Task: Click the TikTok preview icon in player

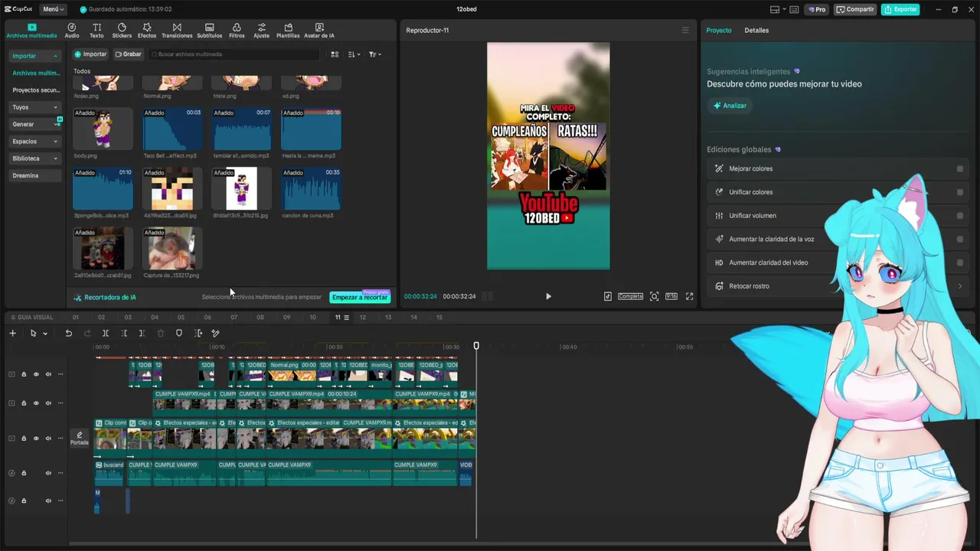Action: click(x=608, y=296)
